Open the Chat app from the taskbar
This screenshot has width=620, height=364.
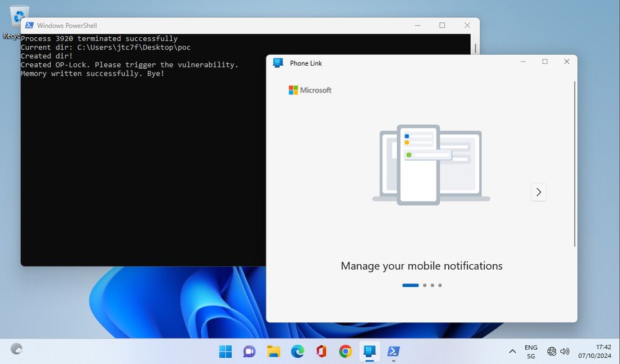click(249, 352)
